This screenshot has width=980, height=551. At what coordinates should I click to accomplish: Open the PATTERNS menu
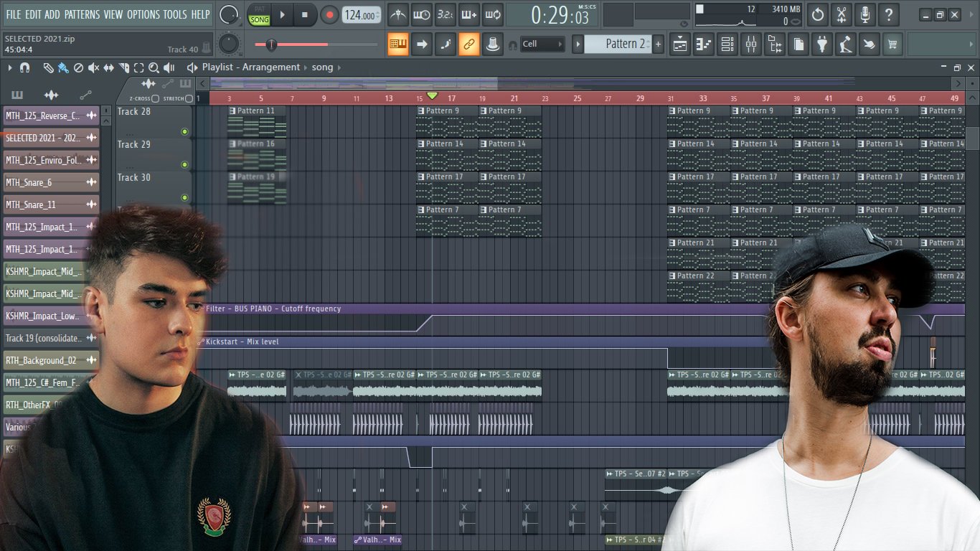82,14
